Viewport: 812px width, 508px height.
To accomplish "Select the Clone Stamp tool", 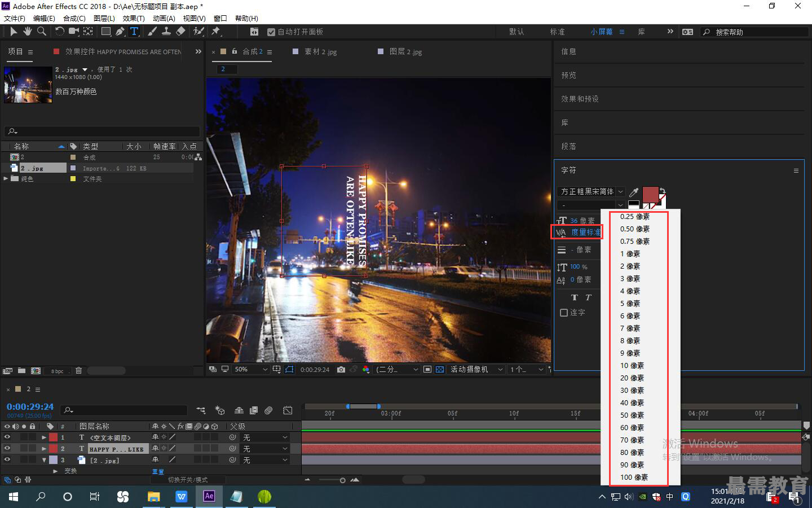I will coord(166,32).
